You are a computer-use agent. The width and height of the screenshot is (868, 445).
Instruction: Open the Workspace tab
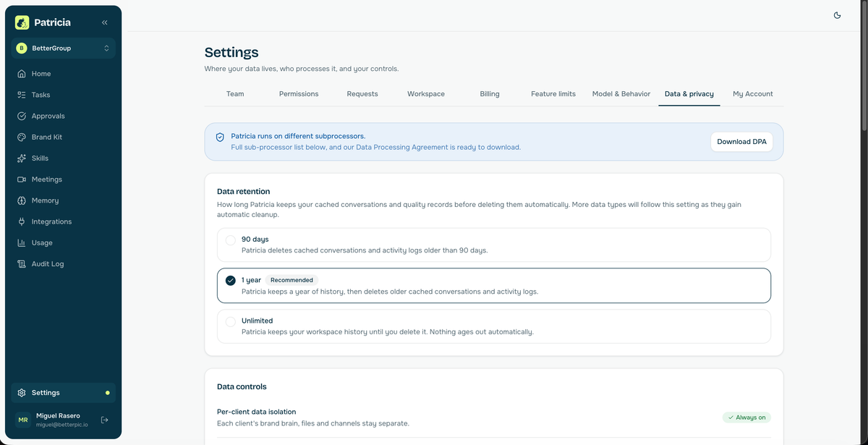tap(426, 94)
